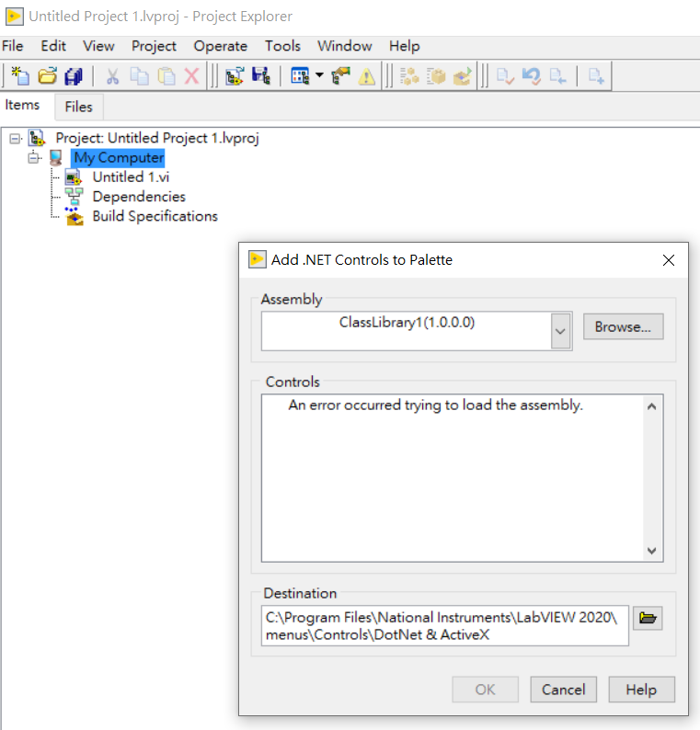The image size is (700, 730).
Task: Open the Project menu
Action: [x=154, y=46]
